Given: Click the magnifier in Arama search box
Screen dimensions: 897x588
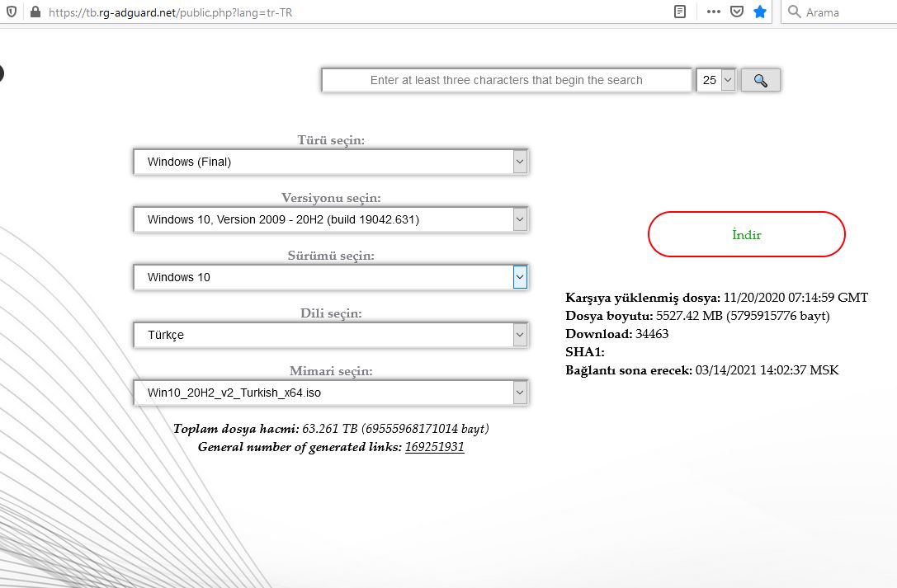Looking at the screenshot, I should 794,12.
